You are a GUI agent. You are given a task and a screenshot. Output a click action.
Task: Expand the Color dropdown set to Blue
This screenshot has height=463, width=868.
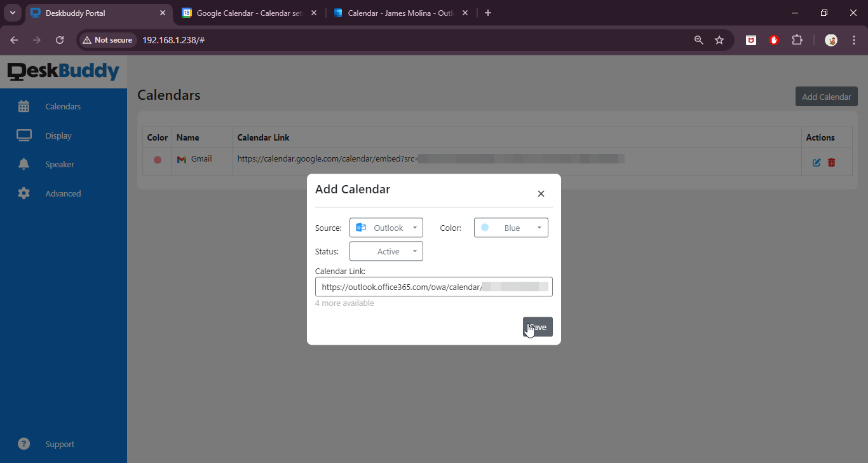tap(511, 227)
